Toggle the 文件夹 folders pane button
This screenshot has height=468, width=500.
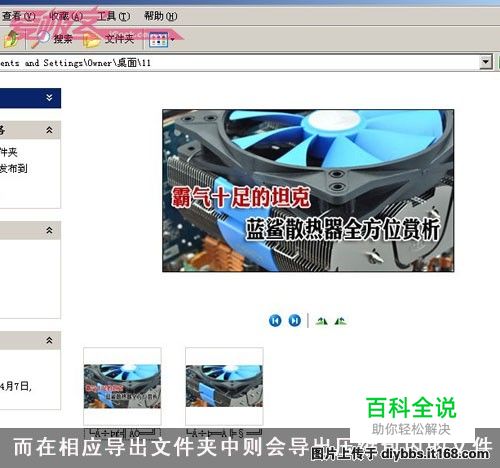point(109,39)
